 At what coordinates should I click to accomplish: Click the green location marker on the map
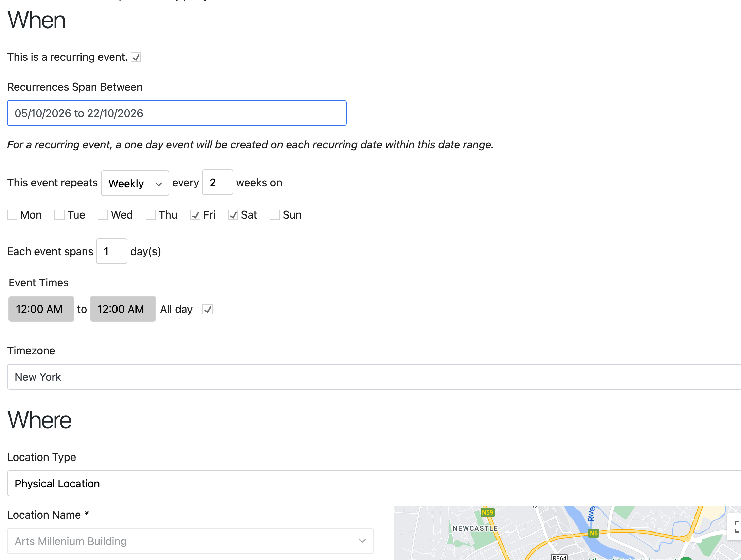coord(686,558)
